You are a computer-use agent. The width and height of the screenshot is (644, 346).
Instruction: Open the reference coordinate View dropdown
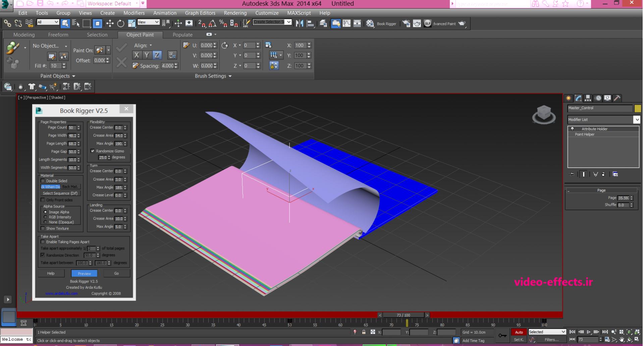[x=148, y=22]
